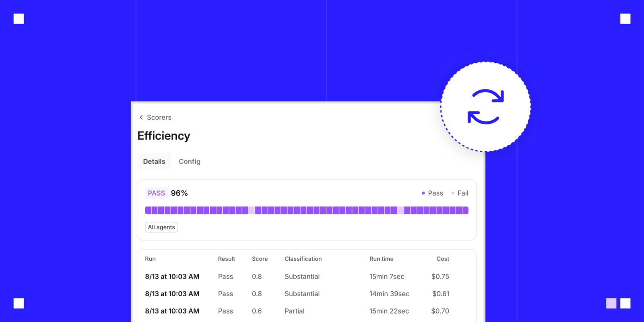Click the Classification column header
Screen dimensions: 644x322
click(303, 259)
